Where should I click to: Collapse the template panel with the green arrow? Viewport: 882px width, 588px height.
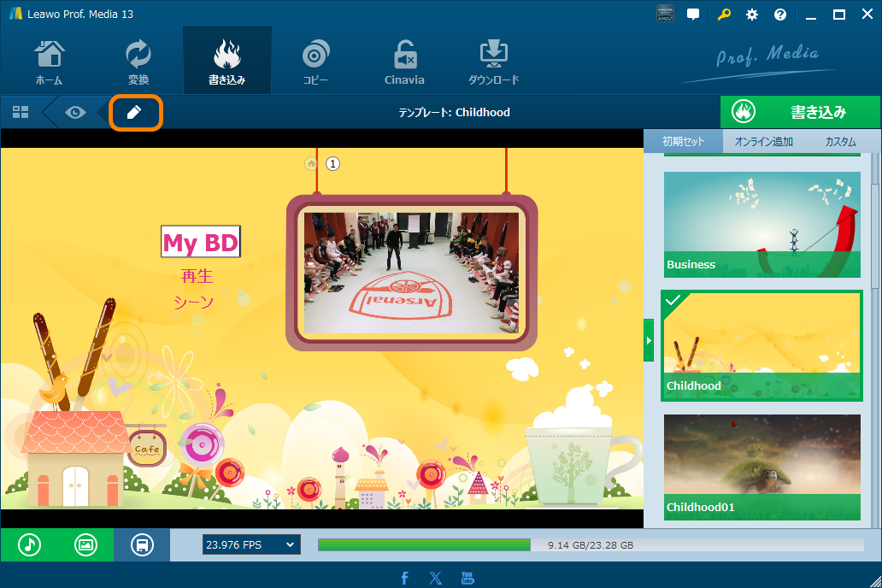(649, 340)
